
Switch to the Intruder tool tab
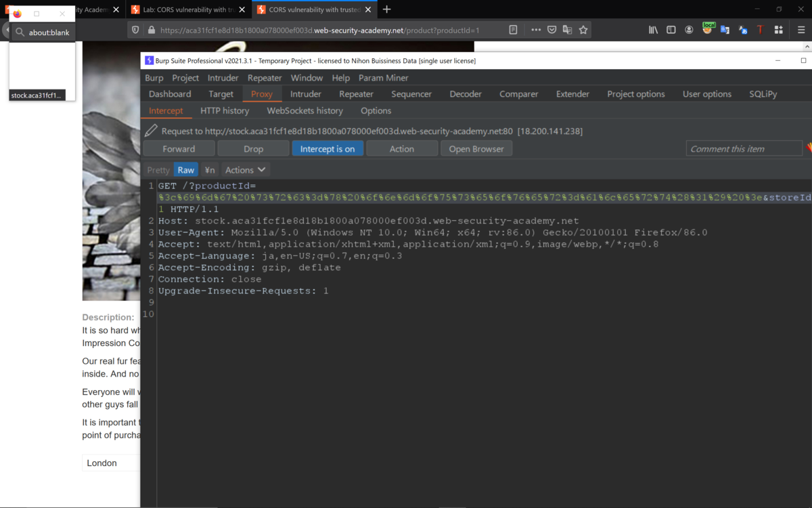[306, 94]
